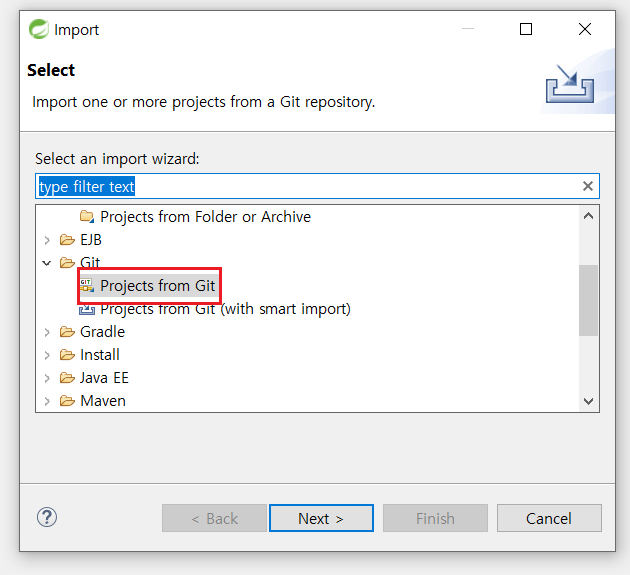The width and height of the screenshot is (630, 575).
Task: Click the Next > button
Action: coord(321,518)
